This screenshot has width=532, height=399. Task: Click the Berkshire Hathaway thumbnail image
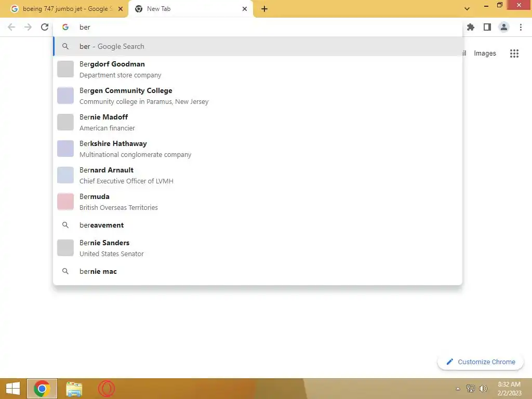click(65, 149)
